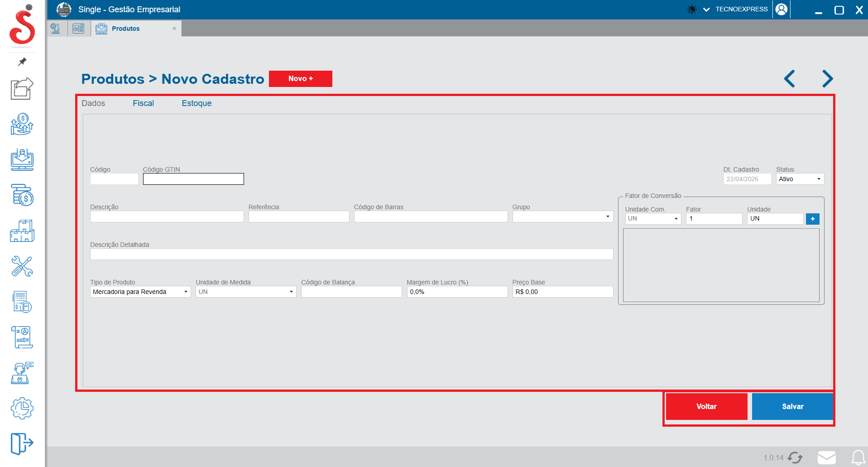Open the mail envelope icon

826,457
